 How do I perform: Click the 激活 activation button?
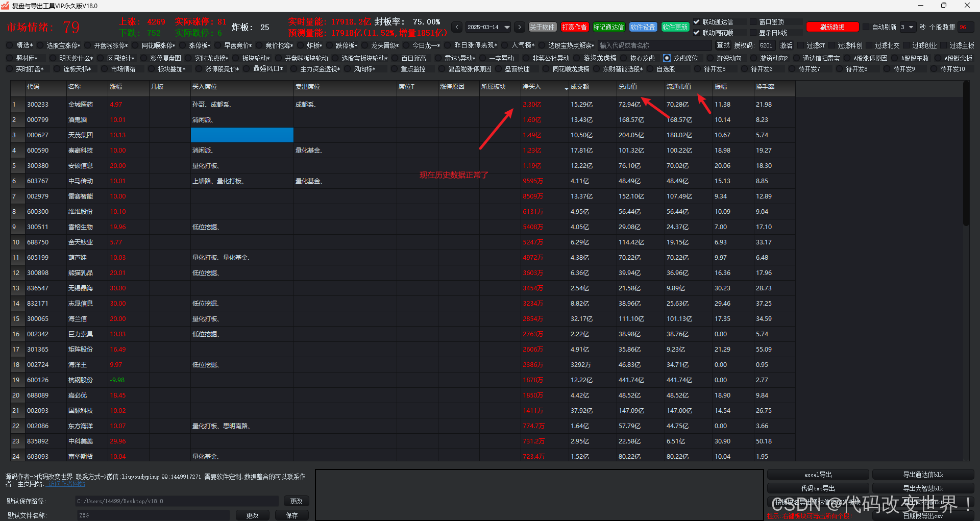point(786,45)
